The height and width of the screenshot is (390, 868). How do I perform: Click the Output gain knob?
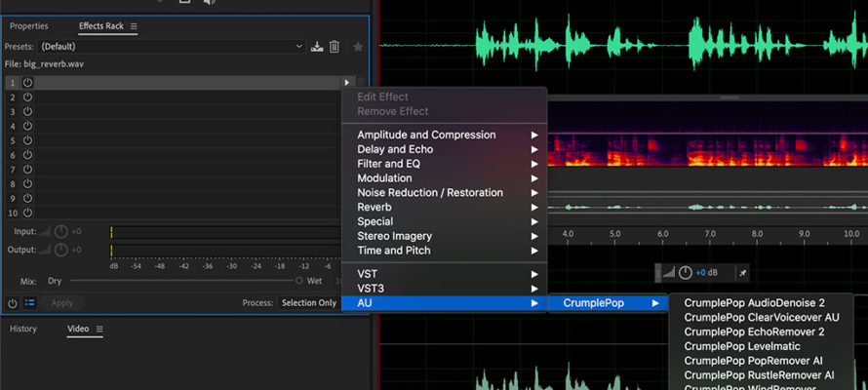pos(60,250)
